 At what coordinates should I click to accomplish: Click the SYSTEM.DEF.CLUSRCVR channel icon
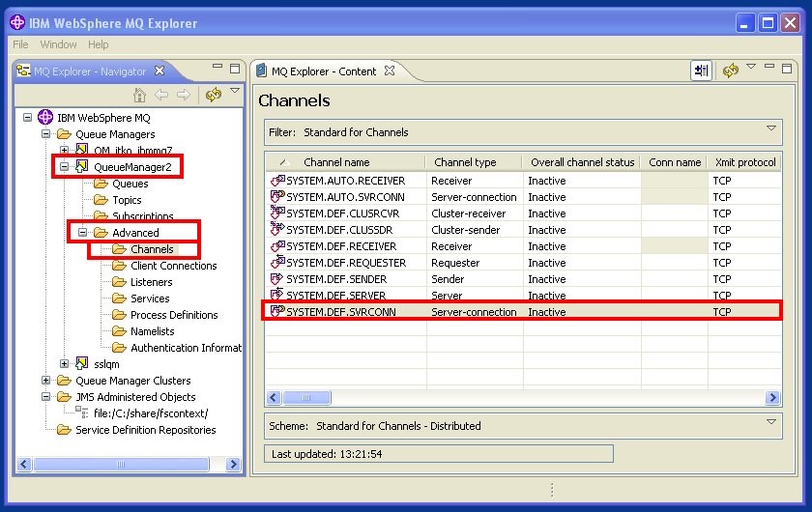[277, 213]
